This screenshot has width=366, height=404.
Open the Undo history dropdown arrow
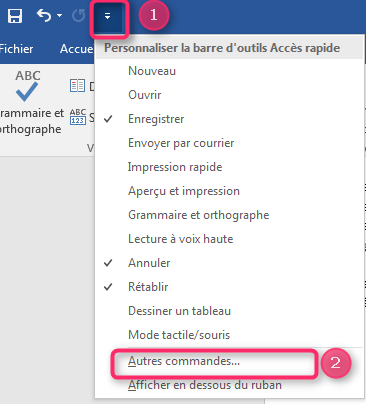click(x=59, y=15)
